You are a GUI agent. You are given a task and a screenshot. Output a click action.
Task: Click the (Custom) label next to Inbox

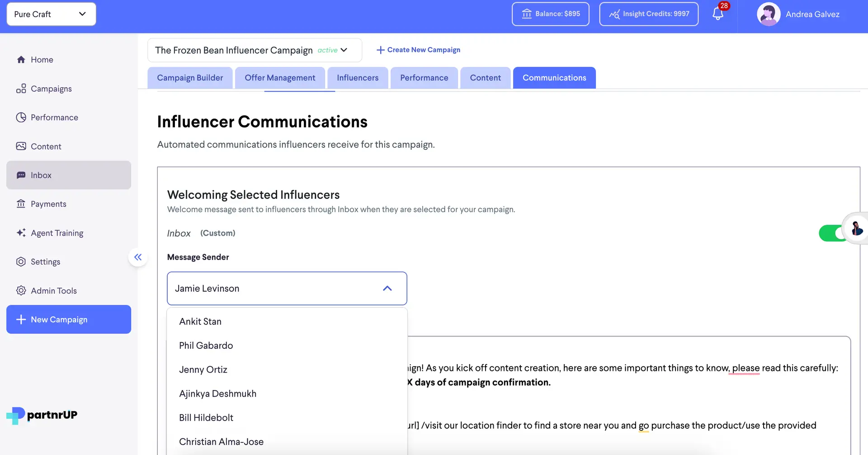(218, 233)
